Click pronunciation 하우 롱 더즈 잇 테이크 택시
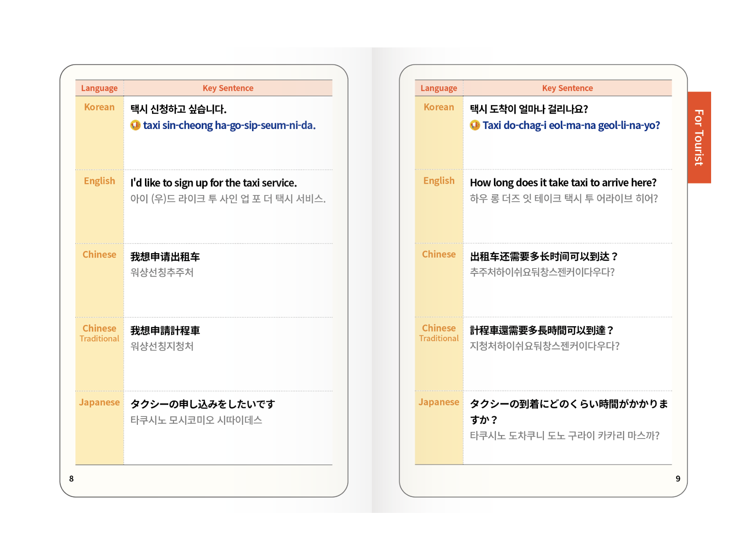749x560 pixels. [x=564, y=199]
